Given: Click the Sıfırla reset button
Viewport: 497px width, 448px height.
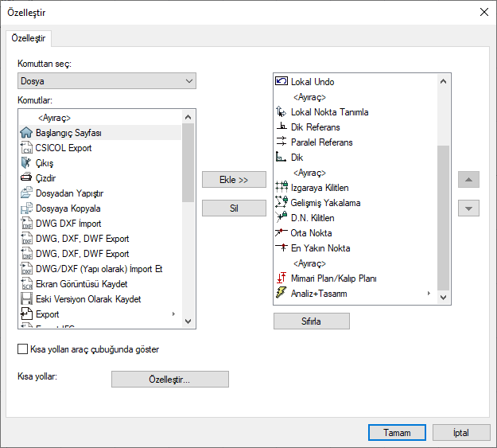Looking at the screenshot, I should pyautogui.click(x=311, y=321).
